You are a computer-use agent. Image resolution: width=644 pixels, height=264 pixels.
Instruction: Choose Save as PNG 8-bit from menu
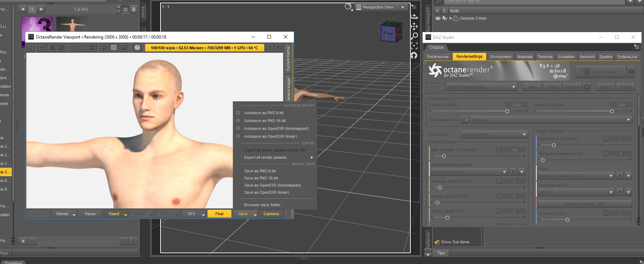(260, 171)
